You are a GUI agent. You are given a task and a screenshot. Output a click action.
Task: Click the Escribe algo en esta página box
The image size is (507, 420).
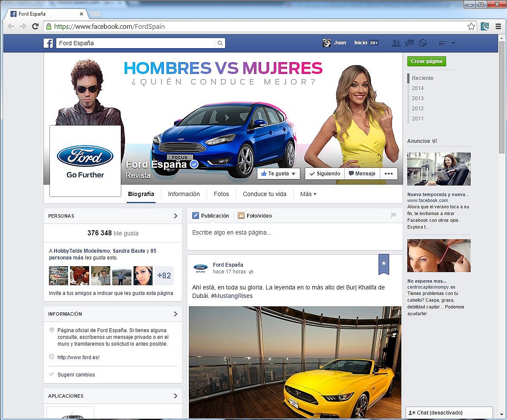click(x=294, y=236)
